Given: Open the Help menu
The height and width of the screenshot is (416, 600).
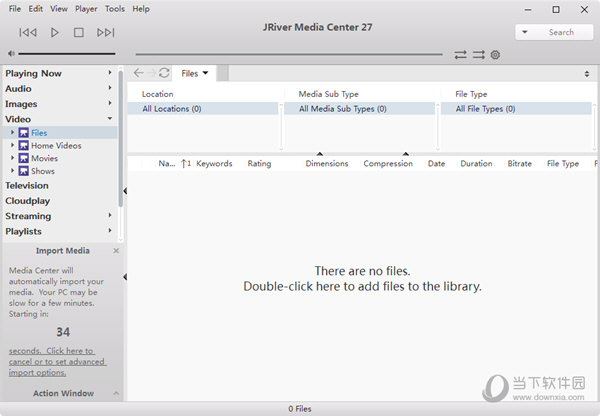Looking at the screenshot, I should coord(141,9).
